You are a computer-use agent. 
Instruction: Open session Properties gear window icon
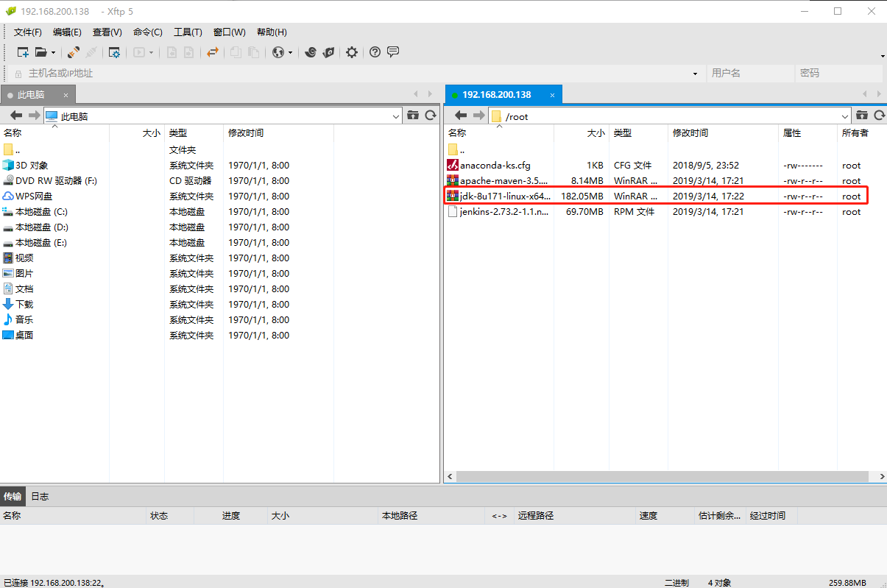[x=114, y=52]
